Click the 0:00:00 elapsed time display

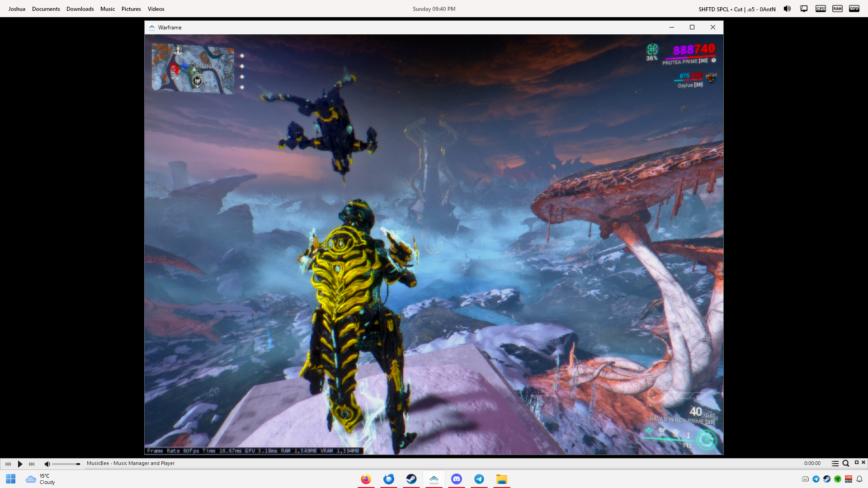coord(812,463)
